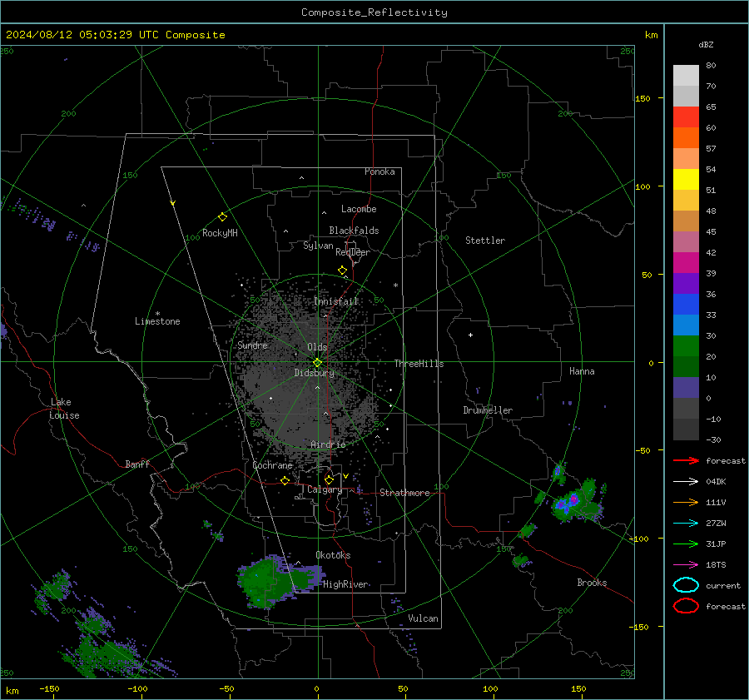The height and width of the screenshot is (700, 749).
Task: Click the Ponoka label
Action: (379, 171)
